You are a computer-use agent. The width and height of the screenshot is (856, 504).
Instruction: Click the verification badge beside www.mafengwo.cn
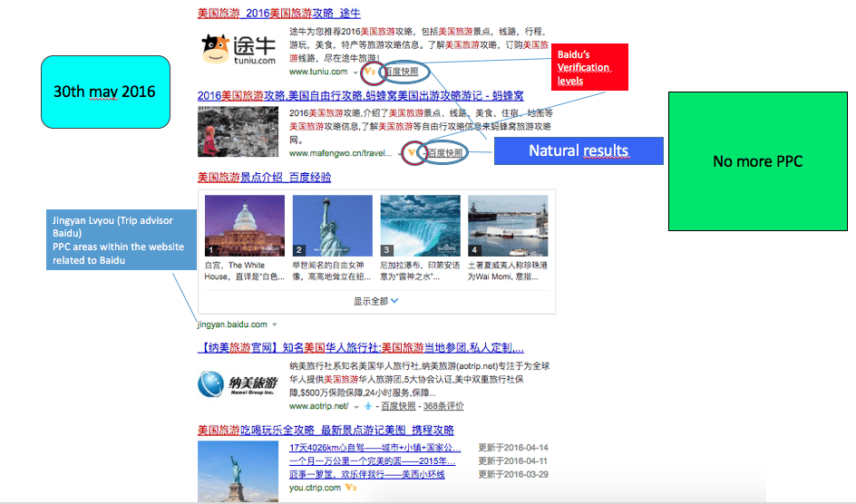pyautogui.click(x=413, y=152)
